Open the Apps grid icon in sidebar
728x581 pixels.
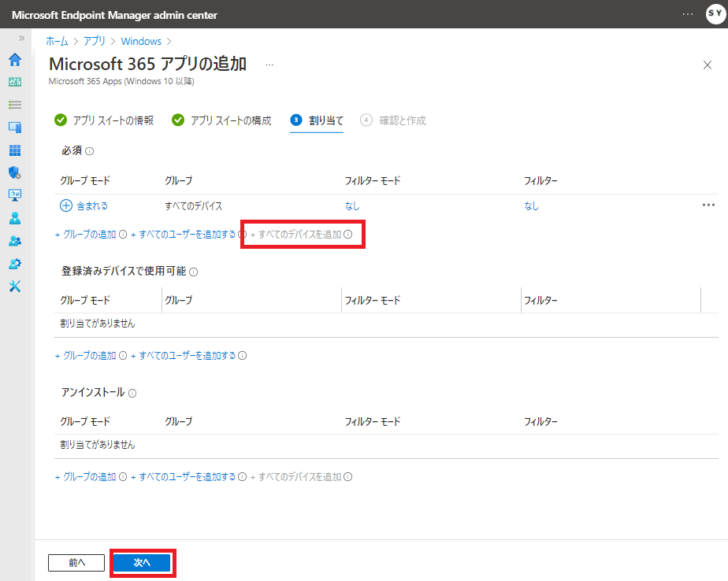[15, 150]
